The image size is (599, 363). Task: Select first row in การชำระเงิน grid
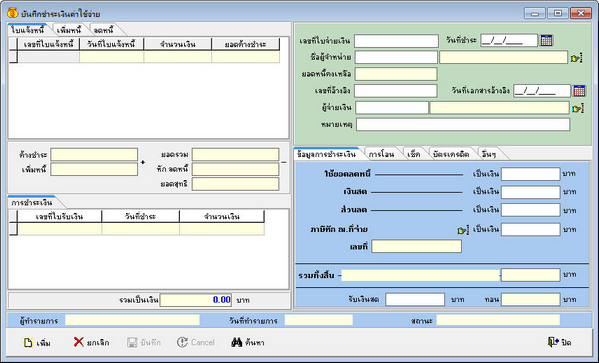[x=137, y=229]
